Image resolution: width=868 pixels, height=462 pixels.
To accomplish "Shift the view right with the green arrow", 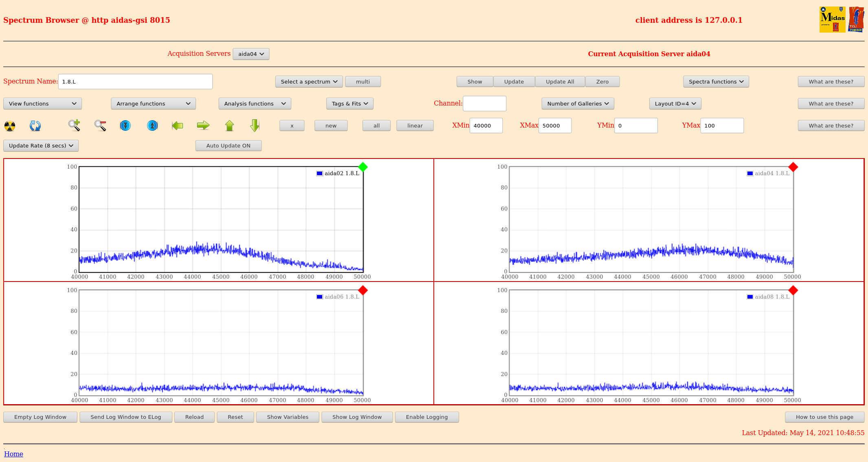I will pos(203,125).
